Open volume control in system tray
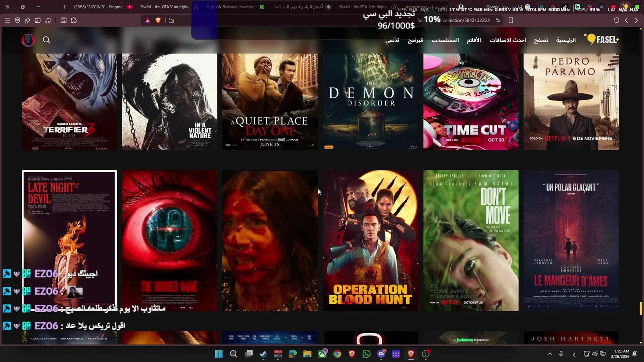This screenshot has width=644, height=362. point(595,354)
